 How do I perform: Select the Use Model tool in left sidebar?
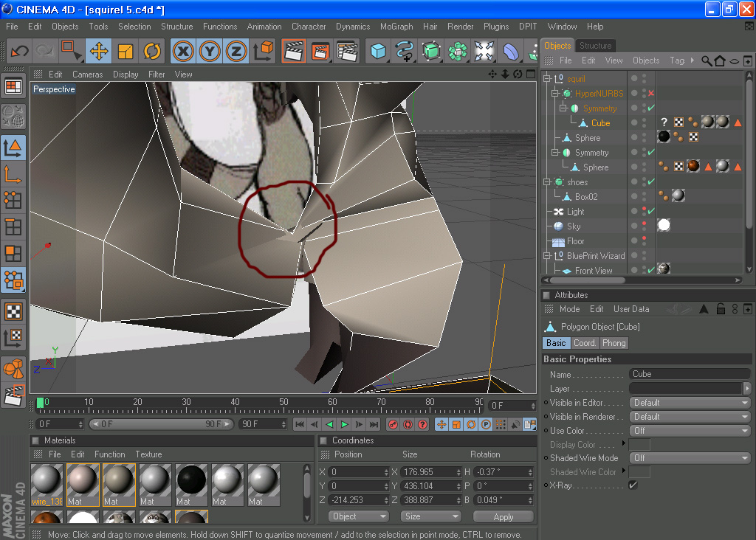[x=13, y=148]
